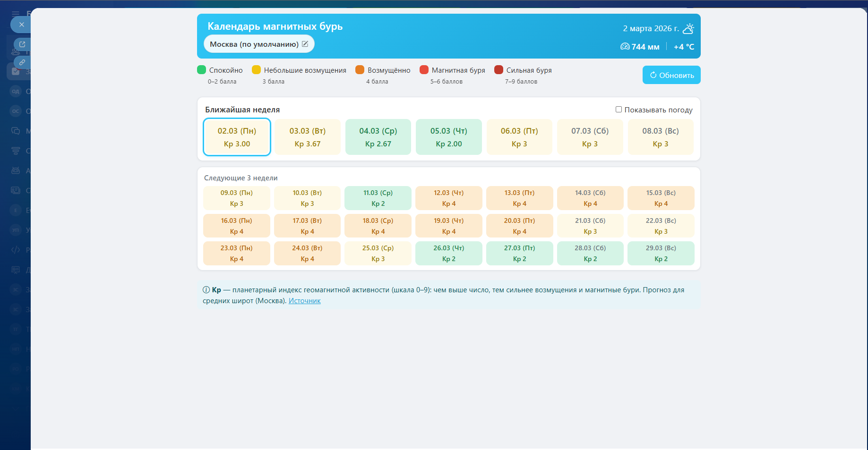This screenshot has width=868, height=450.
Task: Click the green Спокойно legend swatch
Action: tap(202, 70)
